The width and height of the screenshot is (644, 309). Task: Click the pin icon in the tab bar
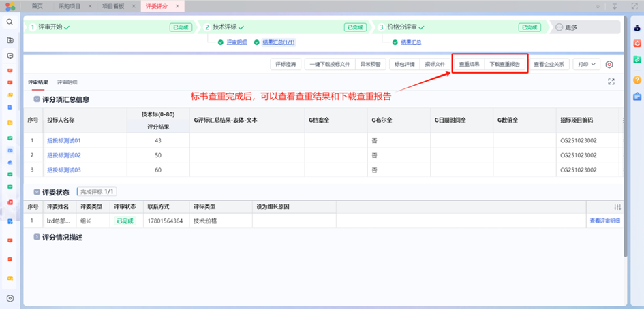click(x=615, y=6)
